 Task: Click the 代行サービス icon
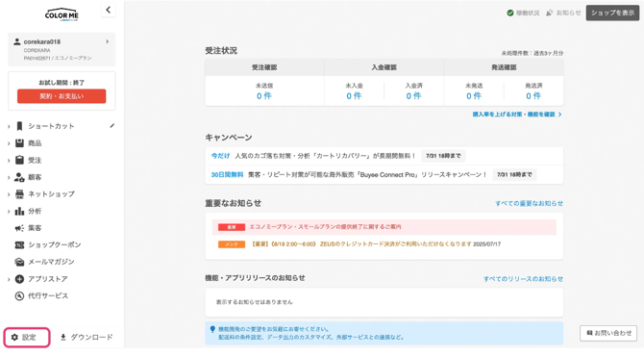pos(19,295)
